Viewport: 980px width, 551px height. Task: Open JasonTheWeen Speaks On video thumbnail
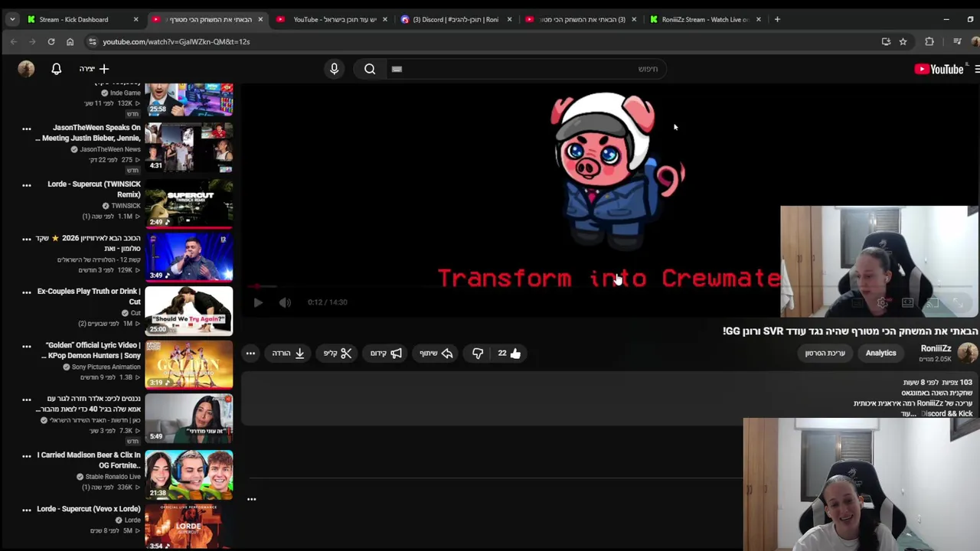tap(188, 149)
